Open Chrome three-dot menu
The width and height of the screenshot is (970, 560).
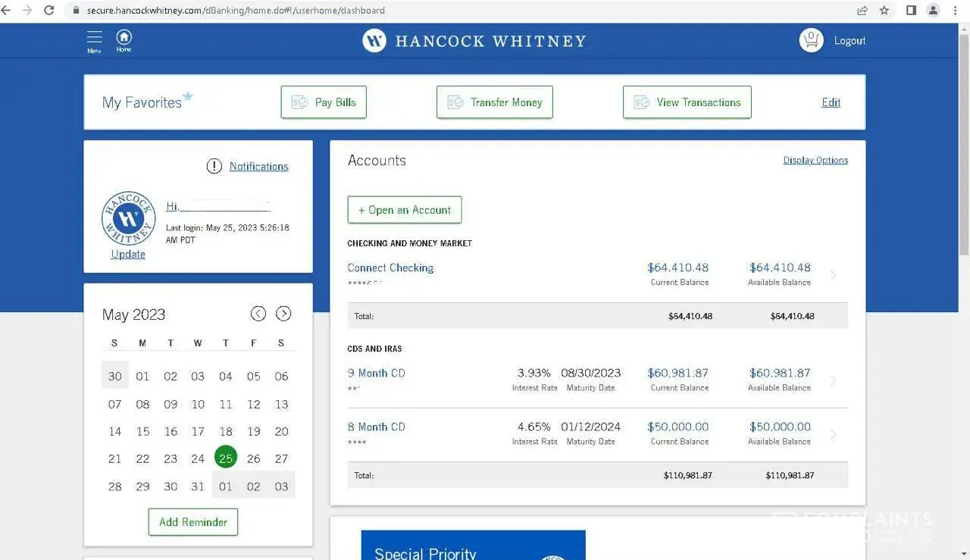(956, 11)
